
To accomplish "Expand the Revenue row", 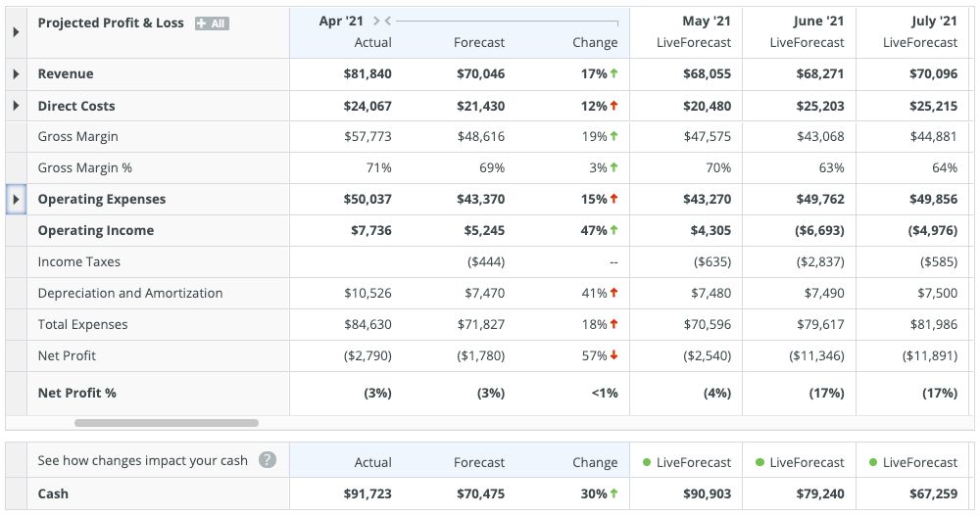I will [16, 74].
